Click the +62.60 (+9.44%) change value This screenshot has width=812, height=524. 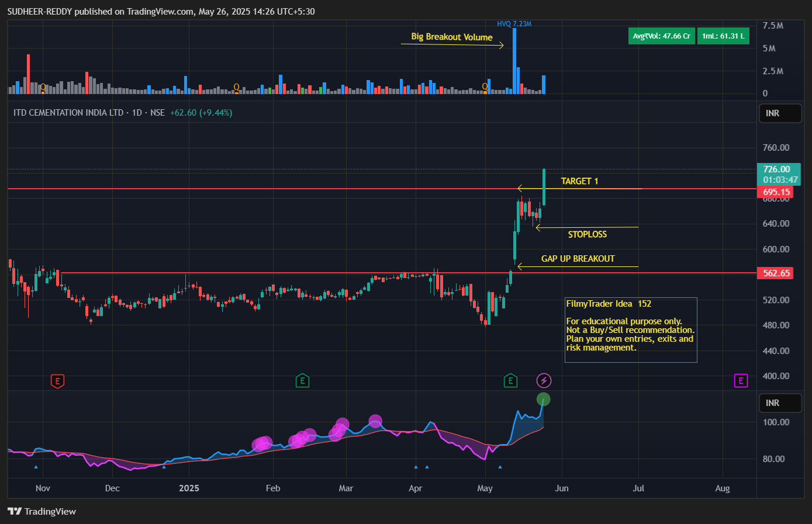pos(201,113)
